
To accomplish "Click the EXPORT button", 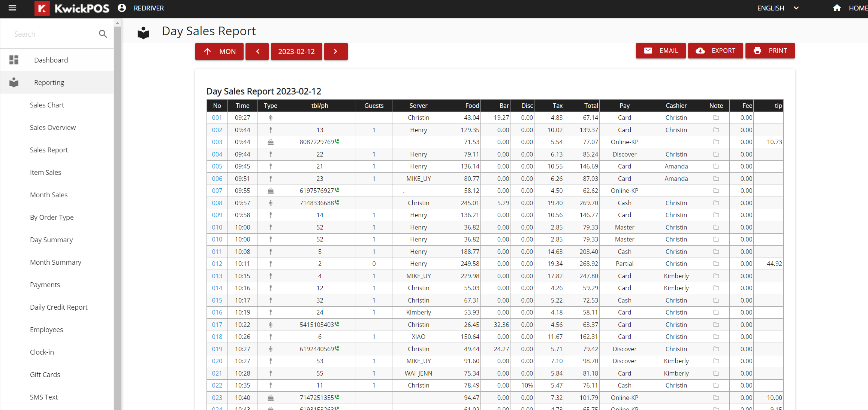I will (715, 51).
